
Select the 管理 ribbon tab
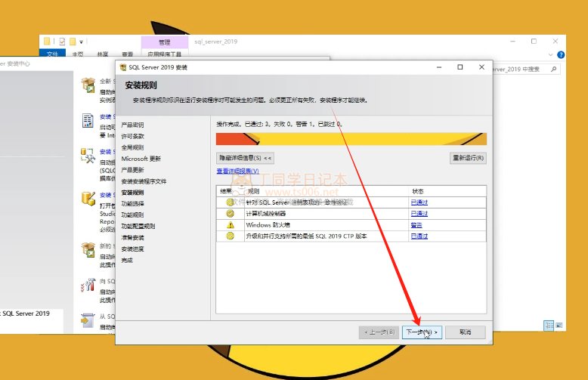click(164, 42)
